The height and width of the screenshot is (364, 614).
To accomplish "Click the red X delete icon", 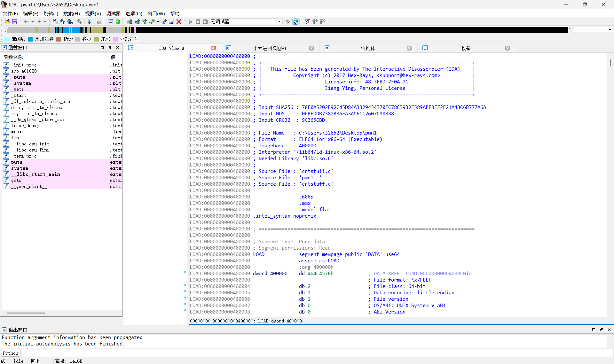I will tap(179, 22).
